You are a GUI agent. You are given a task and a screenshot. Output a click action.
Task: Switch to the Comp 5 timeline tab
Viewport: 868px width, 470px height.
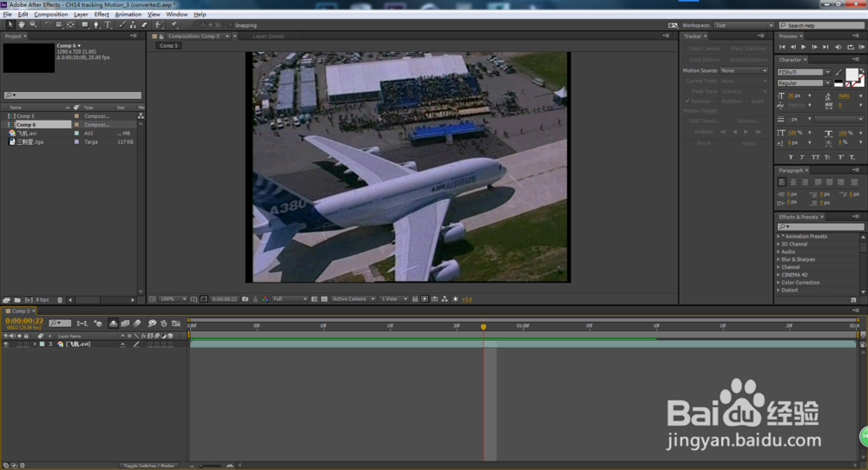pos(21,311)
